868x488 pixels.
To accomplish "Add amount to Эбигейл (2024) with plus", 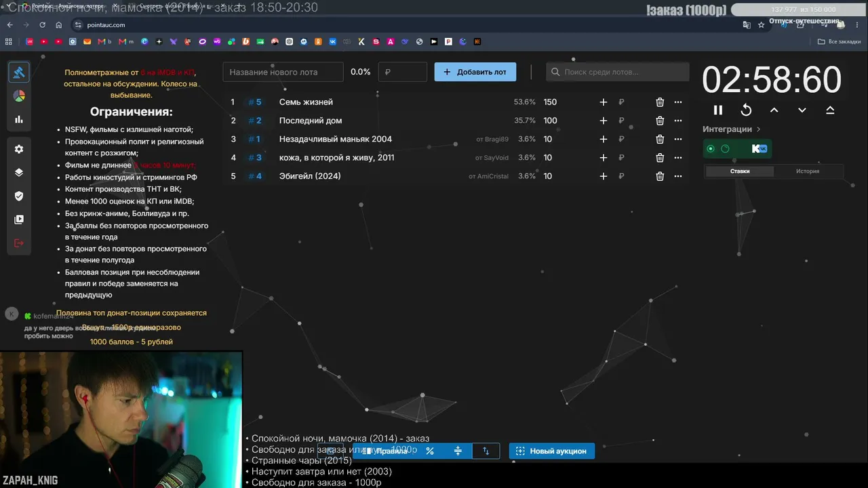I will (604, 176).
